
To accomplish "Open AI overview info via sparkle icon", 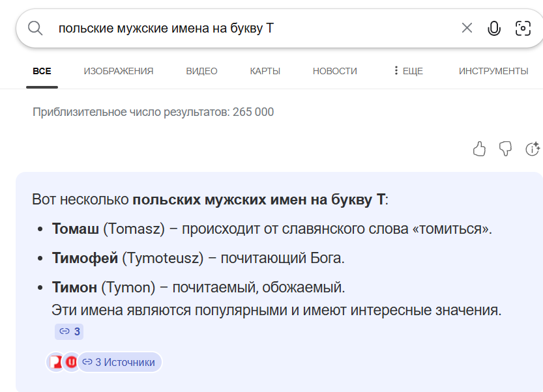I will [531, 149].
